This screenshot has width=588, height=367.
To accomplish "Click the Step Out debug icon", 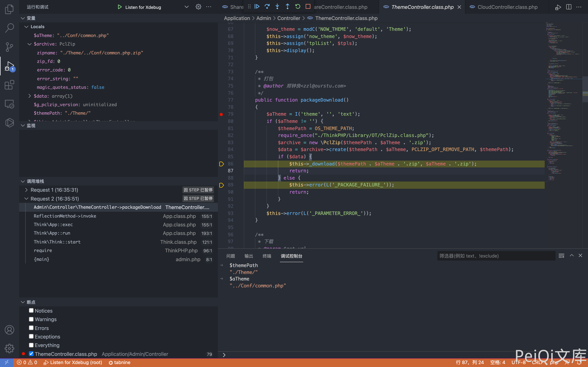I will (287, 7).
